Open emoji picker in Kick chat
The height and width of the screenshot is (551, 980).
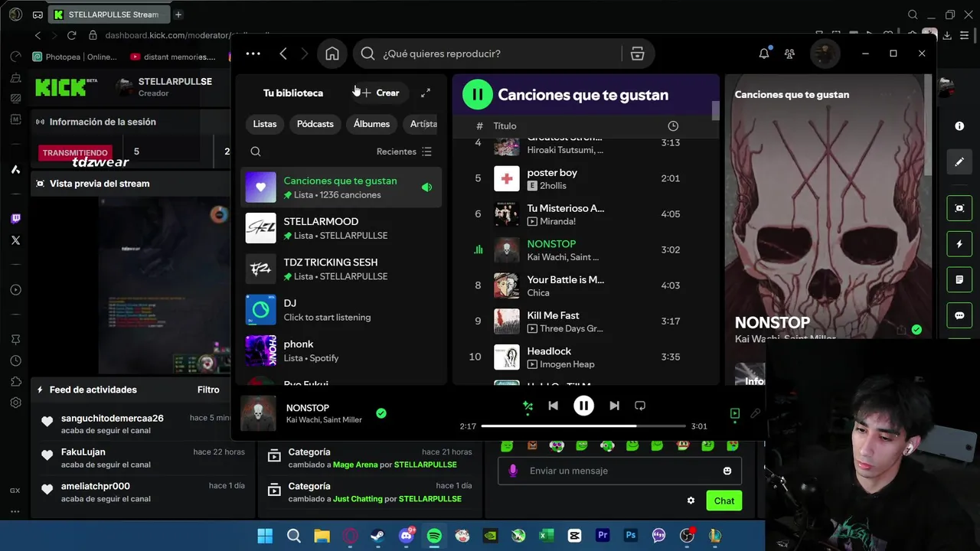click(727, 471)
